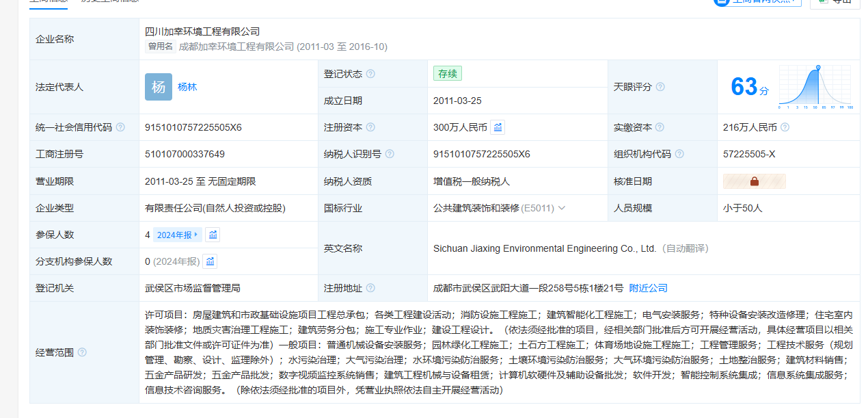Image resolution: width=868 pixels, height=418 pixels.
Task: Select 人员规模 value 小于50人
Action: (742, 208)
